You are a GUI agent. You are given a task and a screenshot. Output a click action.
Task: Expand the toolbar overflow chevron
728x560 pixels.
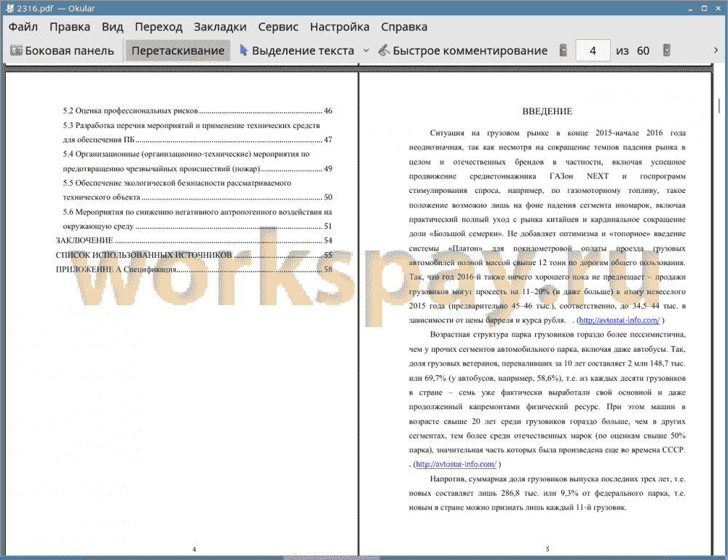716,50
